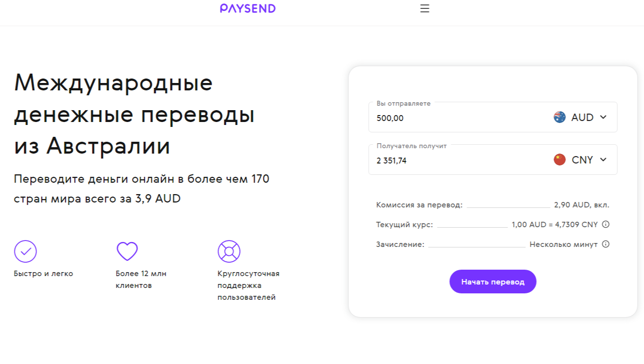Image resolution: width=644 pixels, height=364 pixels.
Task: Expand the AUD currency dropdown chevron
Action: coord(603,117)
